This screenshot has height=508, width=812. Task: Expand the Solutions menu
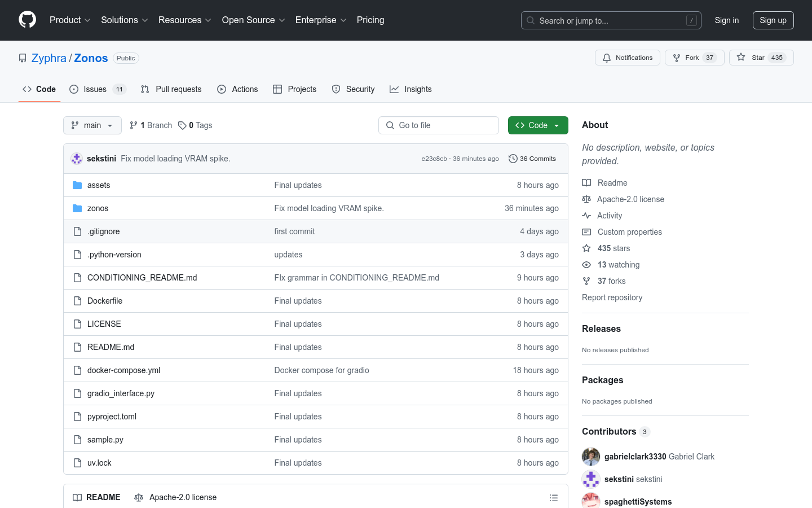click(x=125, y=20)
